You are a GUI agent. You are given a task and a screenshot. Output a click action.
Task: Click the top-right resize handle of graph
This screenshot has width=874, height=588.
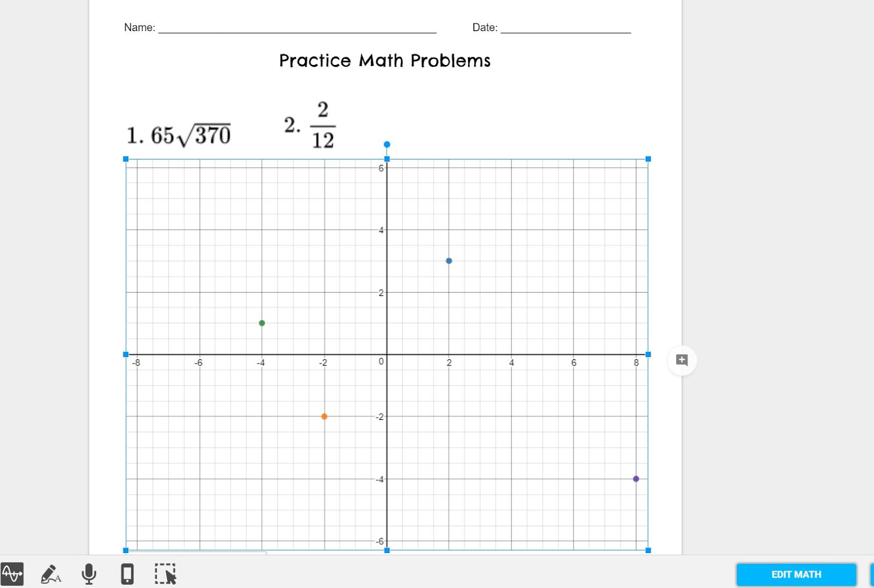click(648, 159)
